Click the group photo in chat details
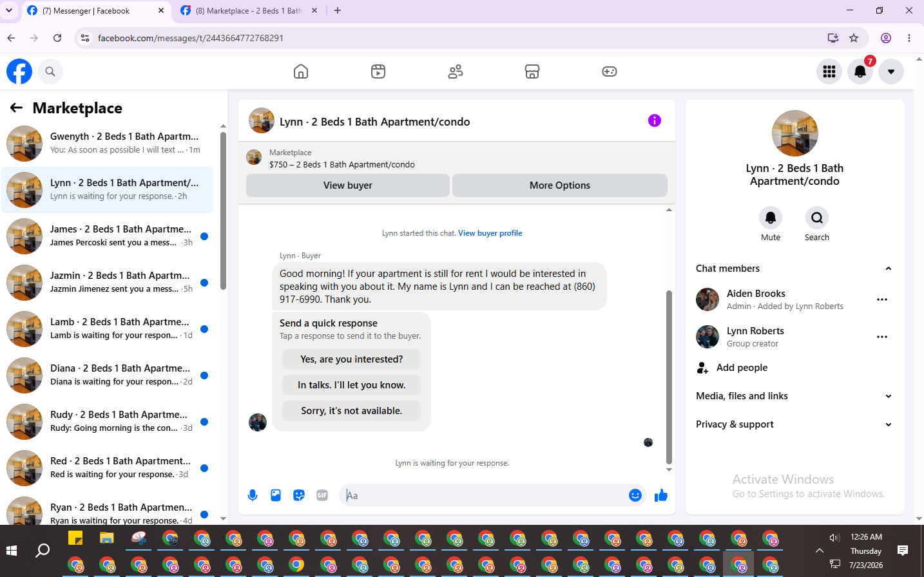924x577 pixels. coord(795,133)
